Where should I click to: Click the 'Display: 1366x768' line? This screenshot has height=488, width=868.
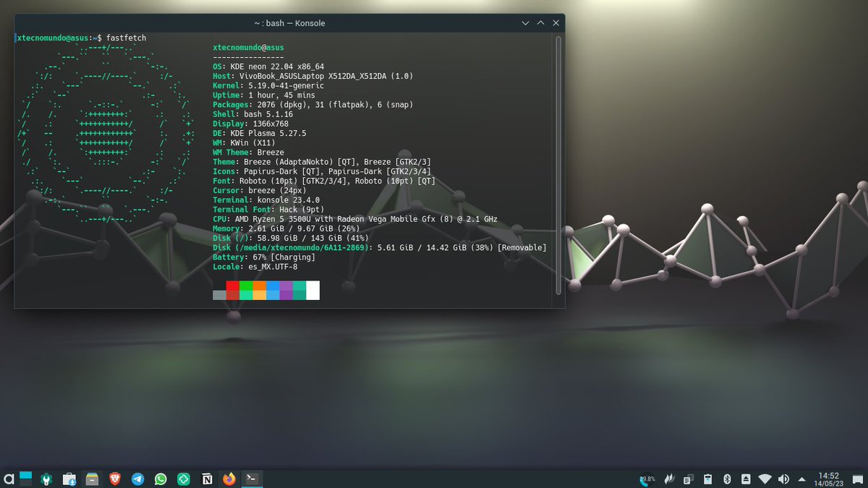coord(250,124)
